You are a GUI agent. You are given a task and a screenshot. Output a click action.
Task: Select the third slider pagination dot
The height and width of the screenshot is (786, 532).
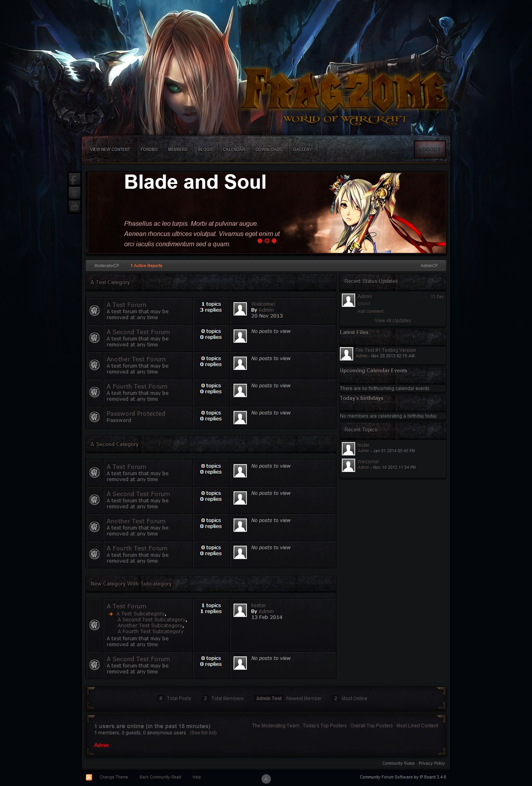coord(274,241)
